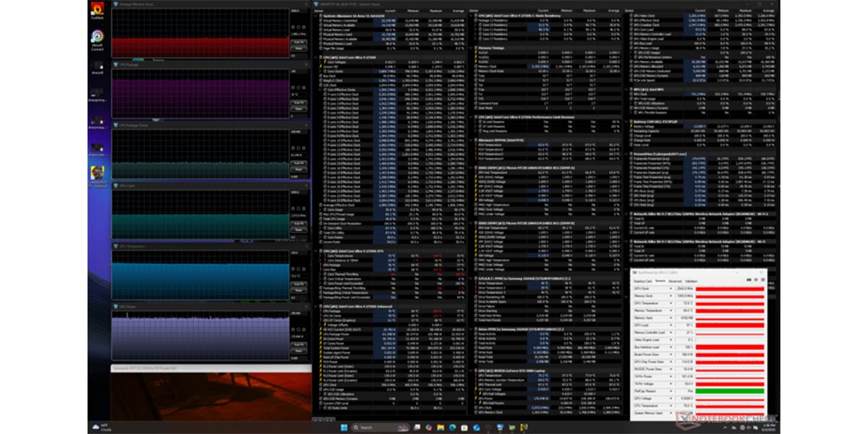This screenshot has width=868, height=434.
Task: Open PerfCap Reason dropdown in GPU-Z
Action: pyautogui.click(x=671, y=391)
